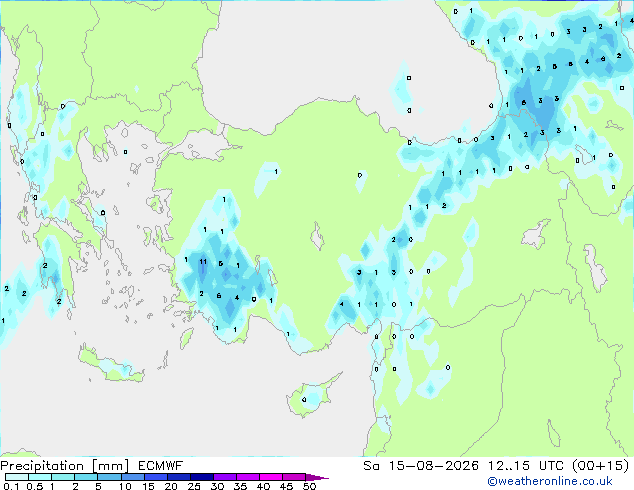Click the 2–5 mm legend swatch
The height and width of the screenshot is (490, 634).
[86, 477]
